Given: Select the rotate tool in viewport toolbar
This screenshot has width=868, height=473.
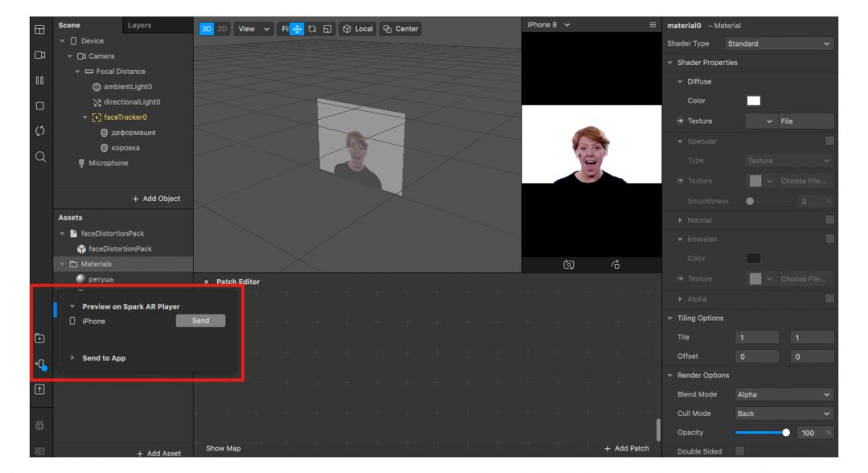Looking at the screenshot, I should (x=312, y=29).
